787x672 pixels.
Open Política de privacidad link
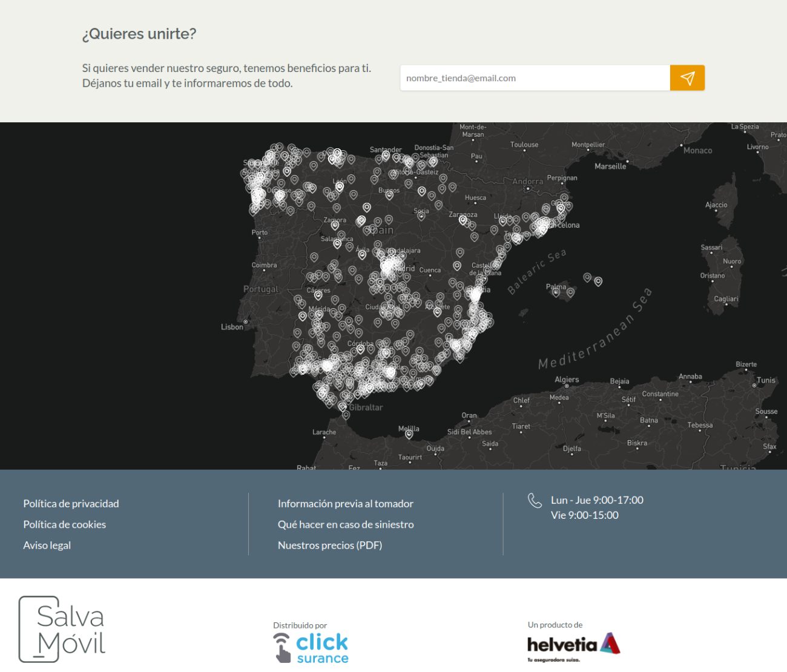pyautogui.click(x=71, y=504)
